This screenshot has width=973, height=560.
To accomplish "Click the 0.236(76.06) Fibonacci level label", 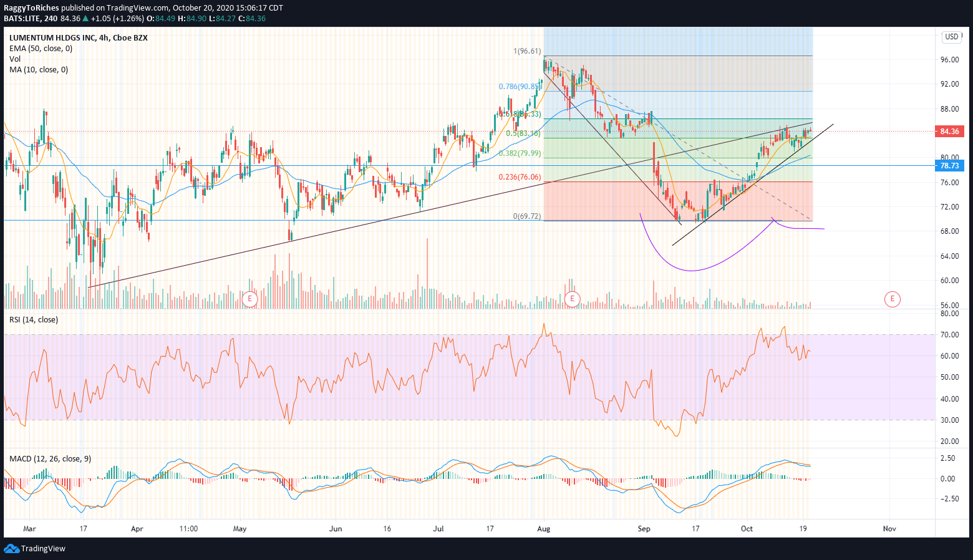I will pos(520,177).
